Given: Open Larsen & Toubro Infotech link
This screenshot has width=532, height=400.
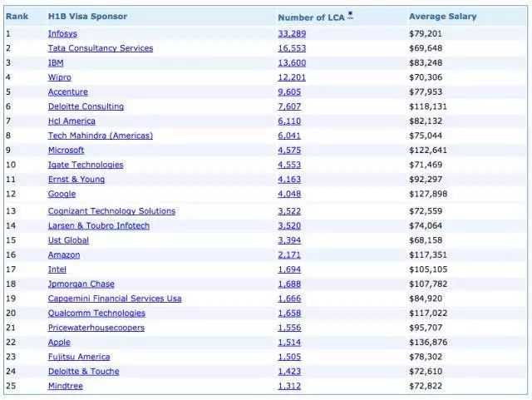Looking at the screenshot, I should [99, 226].
